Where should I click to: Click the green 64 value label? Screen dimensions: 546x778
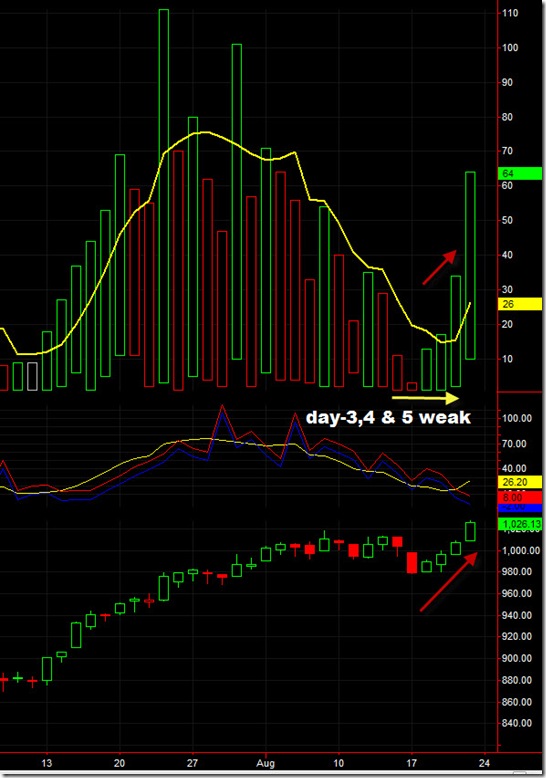pyautogui.click(x=520, y=174)
